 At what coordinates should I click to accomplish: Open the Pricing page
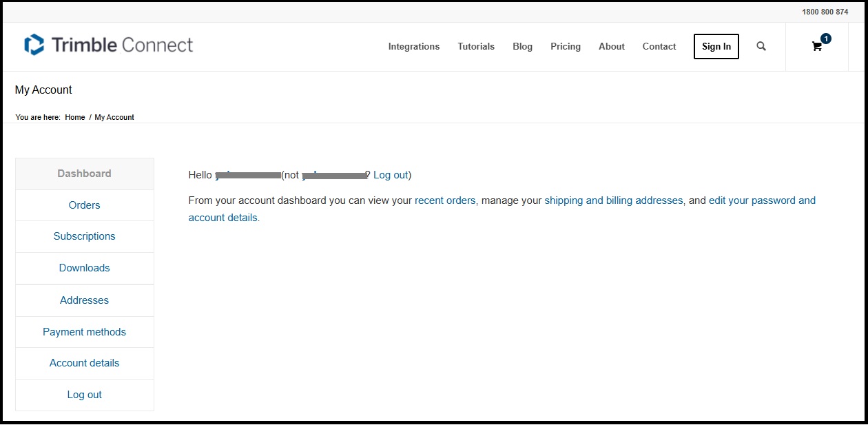coord(566,46)
